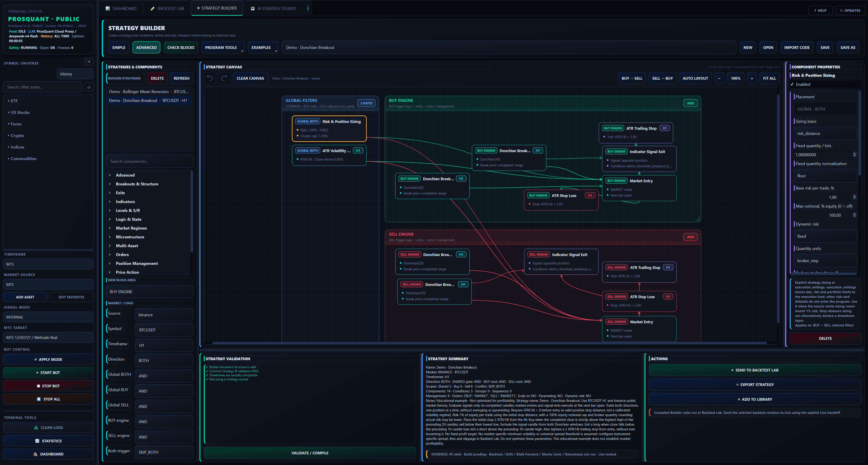Click the H1 badge on BUY ATR Stop Loss

590,195
